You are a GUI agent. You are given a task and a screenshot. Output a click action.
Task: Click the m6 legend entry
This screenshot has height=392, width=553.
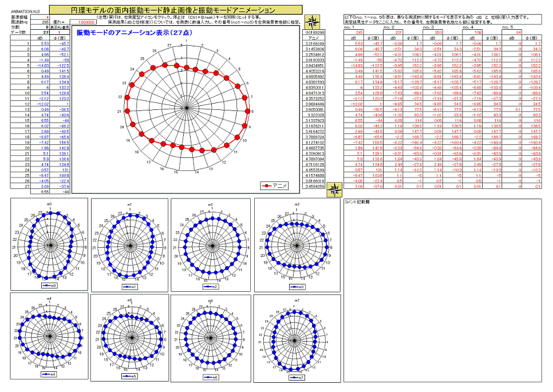coord(211,377)
